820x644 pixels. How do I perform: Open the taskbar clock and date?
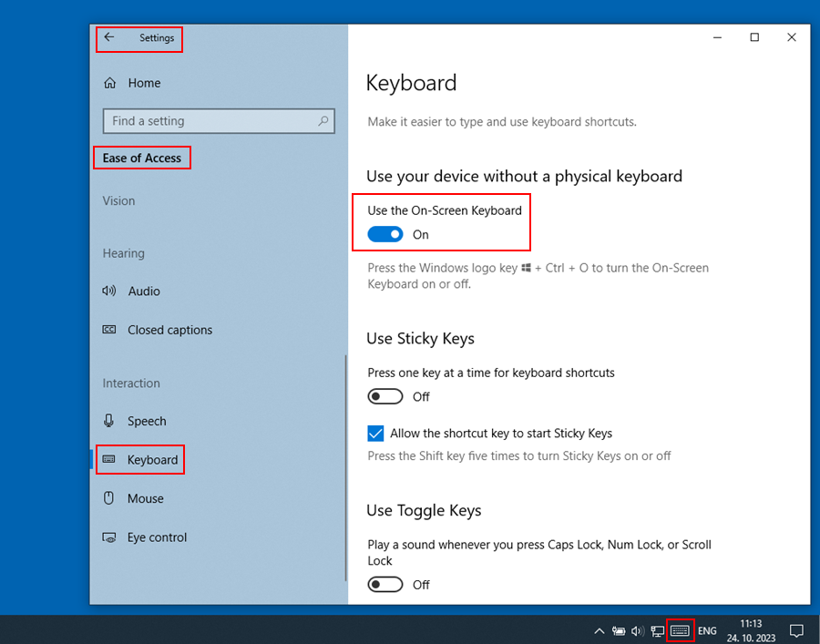(x=751, y=631)
